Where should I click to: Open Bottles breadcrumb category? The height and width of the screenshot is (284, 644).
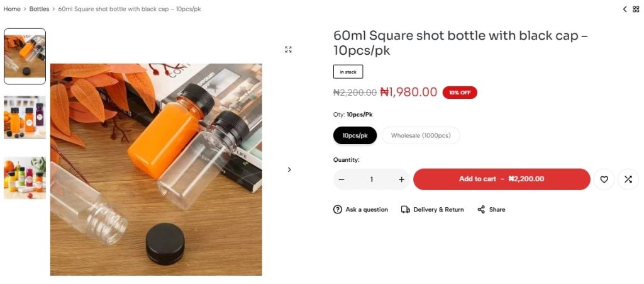pos(39,9)
